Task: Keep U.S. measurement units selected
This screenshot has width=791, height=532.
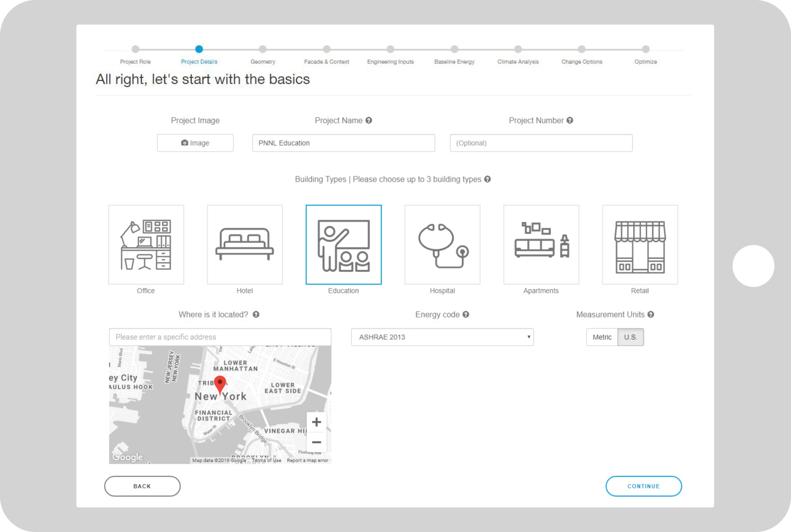Action: coord(630,337)
